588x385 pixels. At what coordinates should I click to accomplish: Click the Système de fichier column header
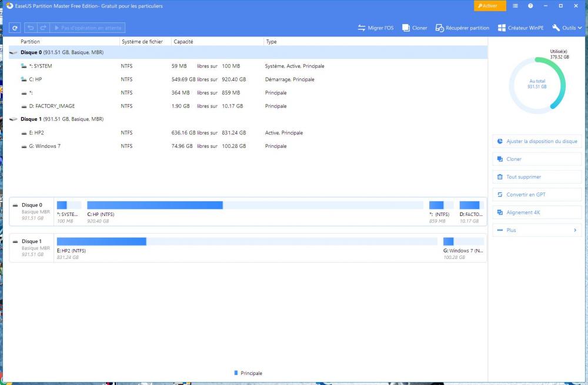click(142, 42)
